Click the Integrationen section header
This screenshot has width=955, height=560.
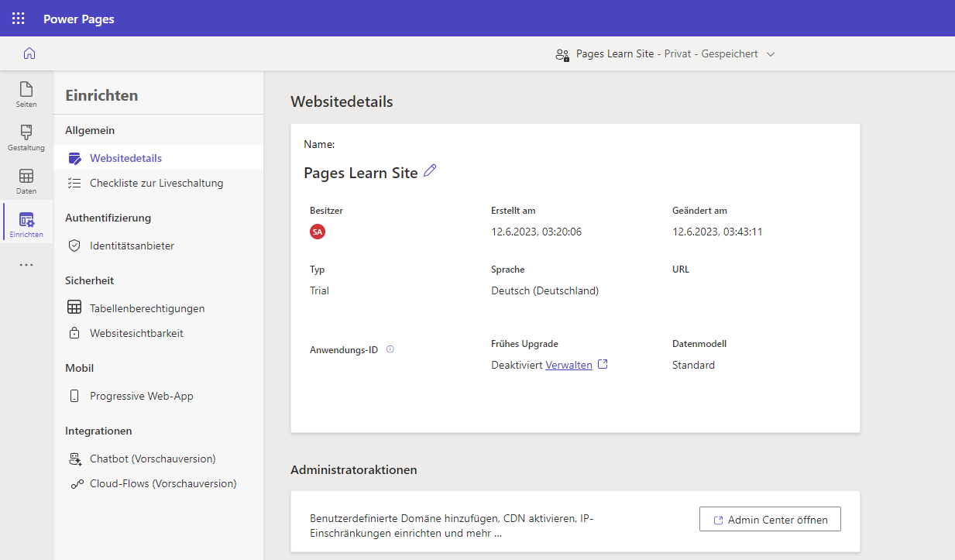tap(98, 431)
